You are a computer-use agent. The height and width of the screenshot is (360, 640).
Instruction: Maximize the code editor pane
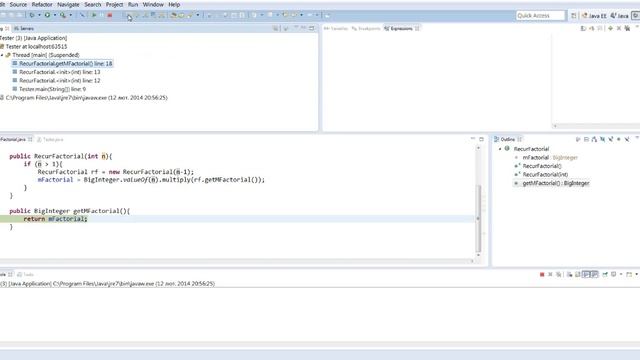[x=481, y=139]
